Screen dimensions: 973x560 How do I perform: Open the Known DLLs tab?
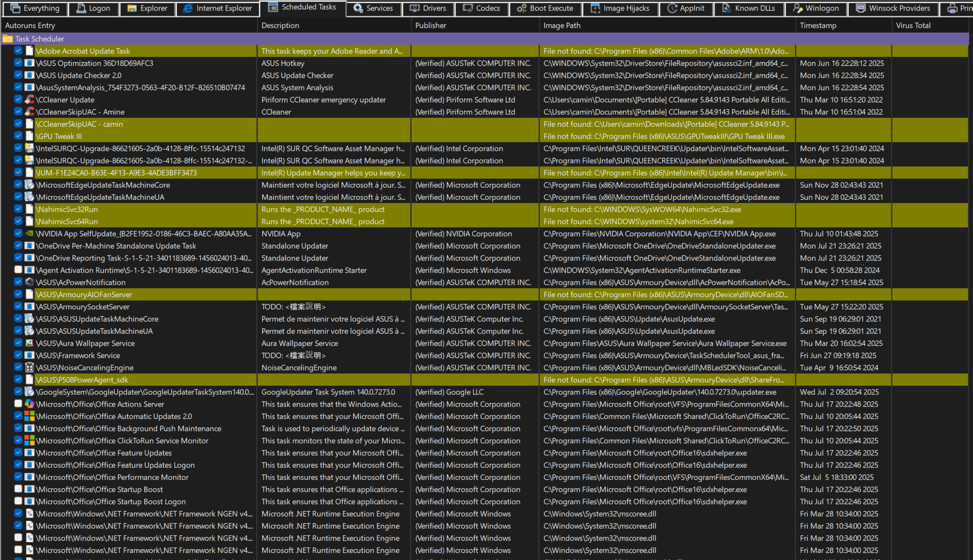click(x=749, y=8)
